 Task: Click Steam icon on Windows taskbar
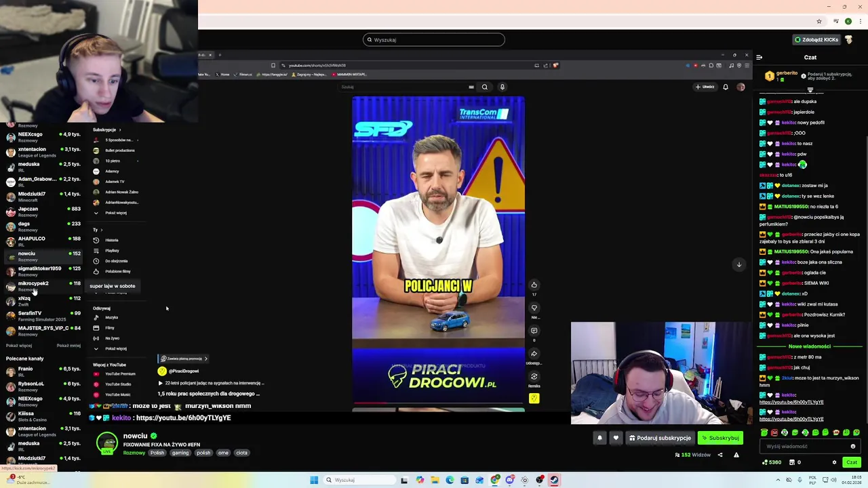pos(555,480)
